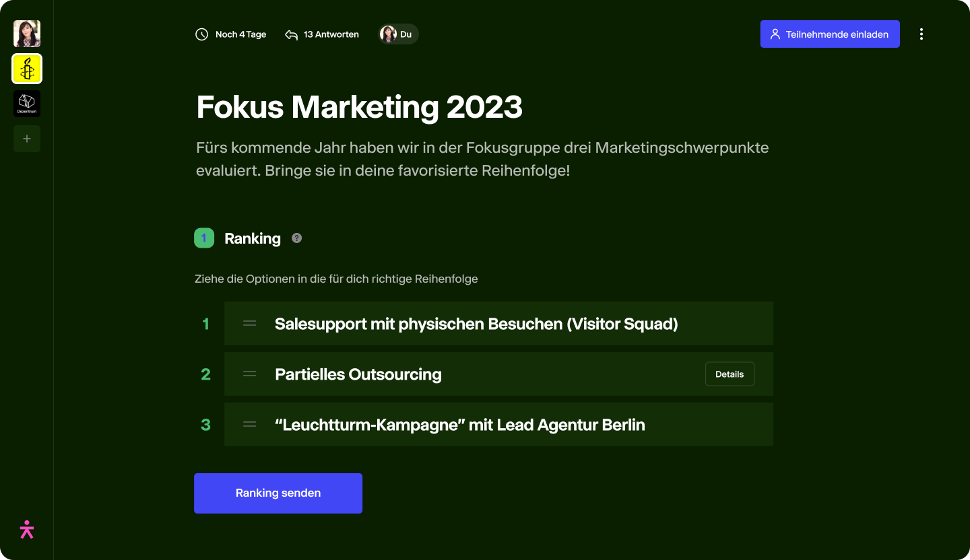Click the pink figure logo at bottom left
Viewport: 970px width, 560px height.
point(27,530)
